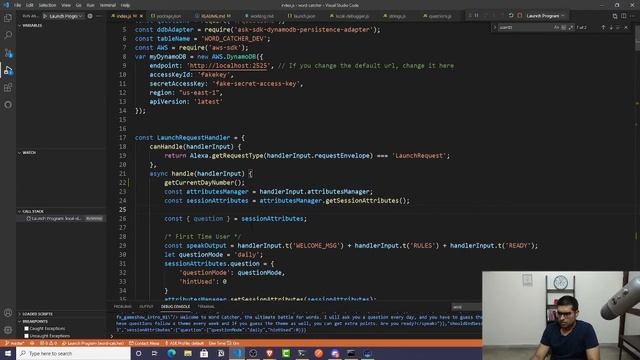Open Task View on the taskbar
This screenshot has height=360, width=640.
[x=155, y=353]
